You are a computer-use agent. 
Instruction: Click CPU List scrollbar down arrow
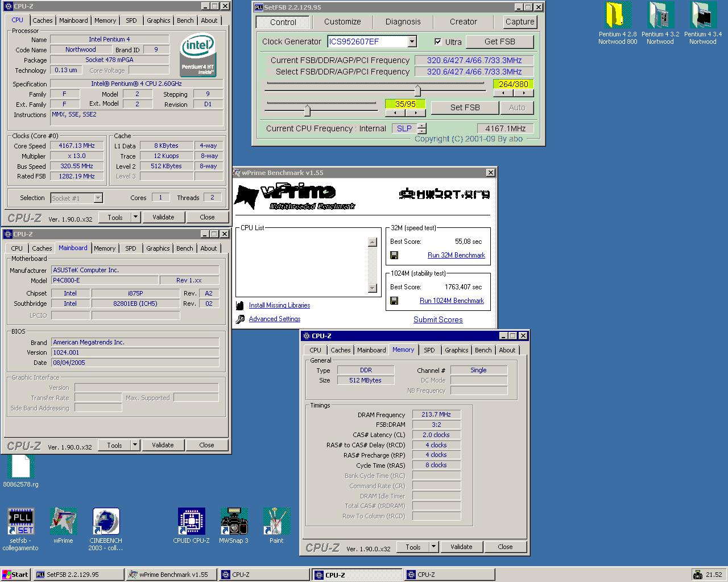tap(373, 288)
